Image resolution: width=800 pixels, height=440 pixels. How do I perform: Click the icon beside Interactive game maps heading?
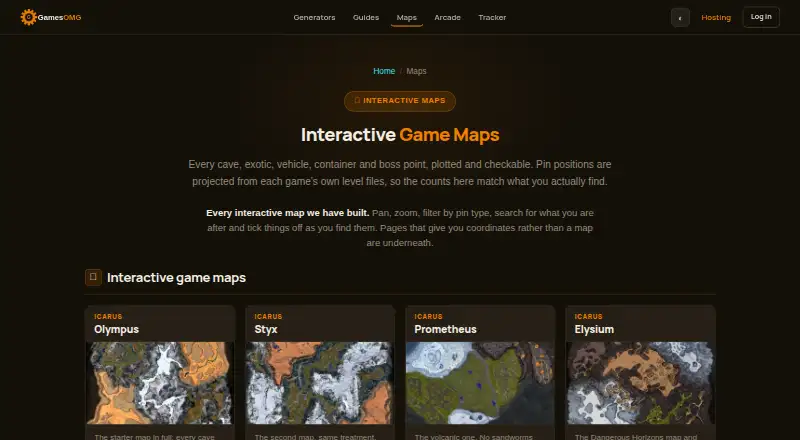coord(93,277)
